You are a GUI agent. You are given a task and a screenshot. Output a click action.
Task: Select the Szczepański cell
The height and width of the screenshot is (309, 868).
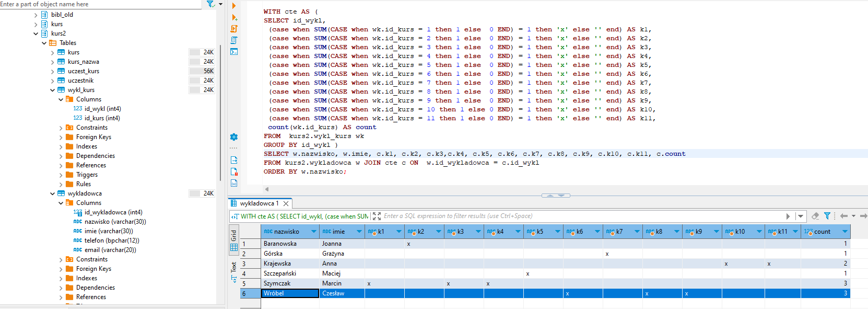tap(290, 273)
